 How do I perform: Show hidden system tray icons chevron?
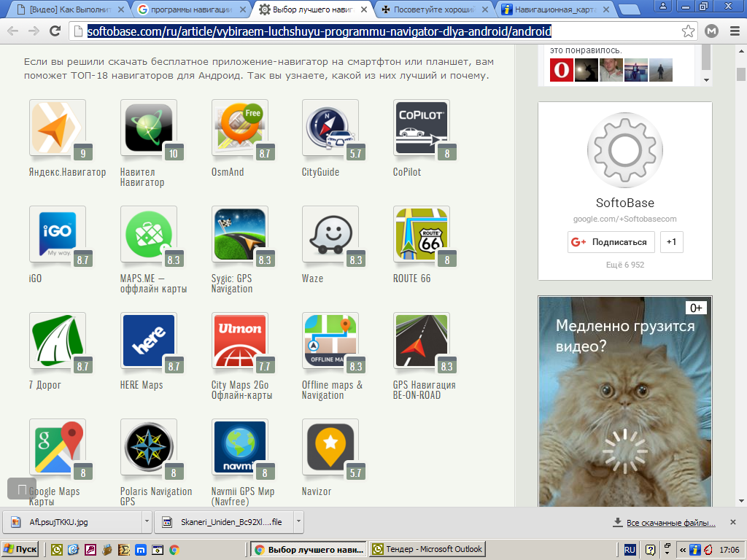click(x=683, y=550)
